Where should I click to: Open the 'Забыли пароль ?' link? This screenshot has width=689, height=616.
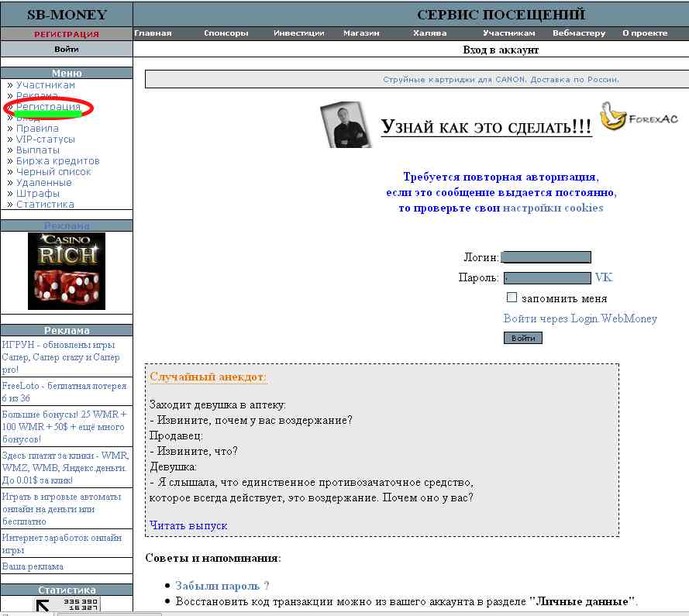pos(222,586)
